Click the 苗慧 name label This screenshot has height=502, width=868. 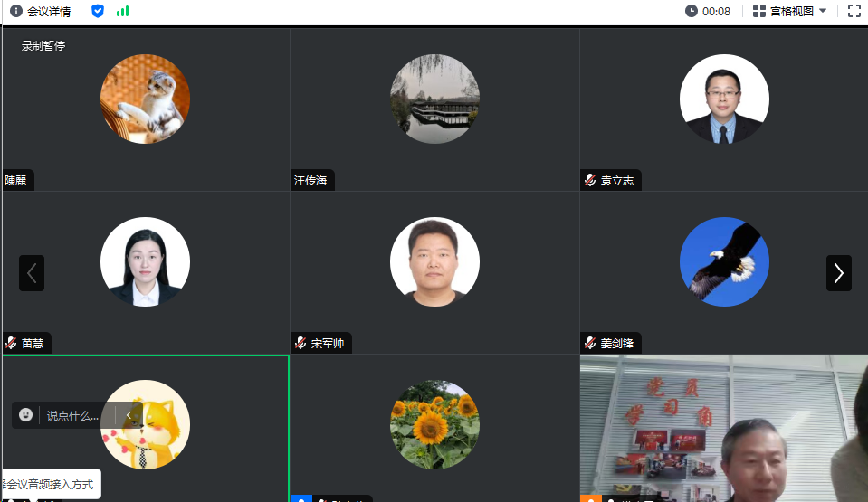pyautogui.click(x=33, y=343)
